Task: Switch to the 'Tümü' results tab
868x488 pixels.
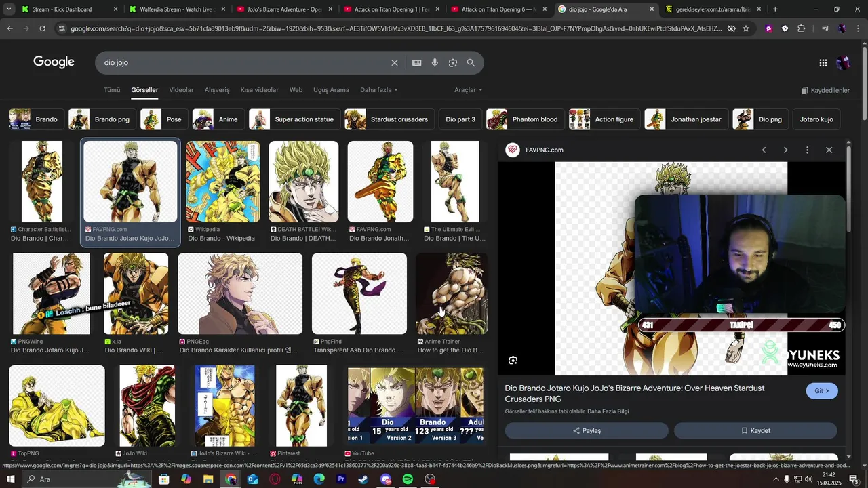Action: pos(112,90)
